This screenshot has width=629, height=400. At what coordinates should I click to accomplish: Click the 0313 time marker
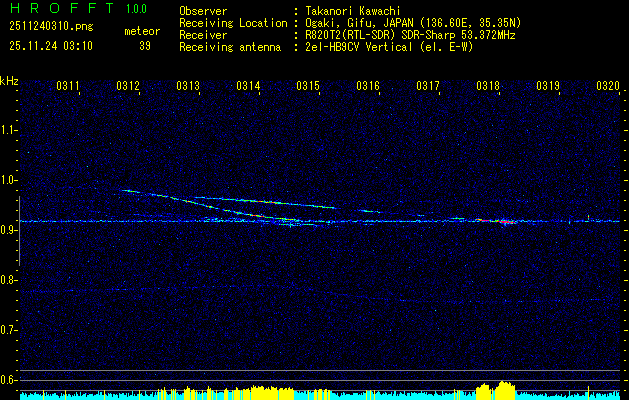[x=188, y=86]
